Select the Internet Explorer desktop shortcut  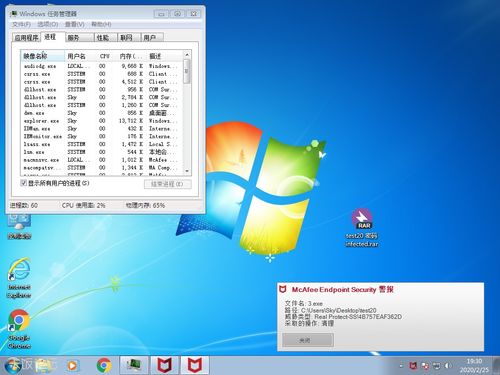click(19, 278)
